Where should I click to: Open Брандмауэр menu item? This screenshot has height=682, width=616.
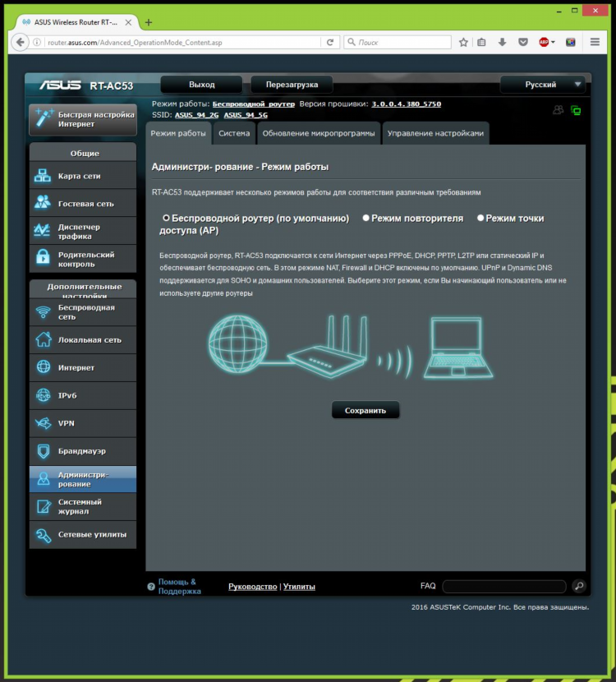[83, 451]
